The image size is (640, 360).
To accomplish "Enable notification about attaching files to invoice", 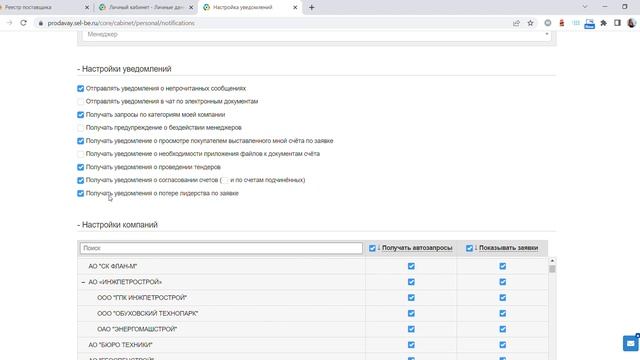I will 80,154.
